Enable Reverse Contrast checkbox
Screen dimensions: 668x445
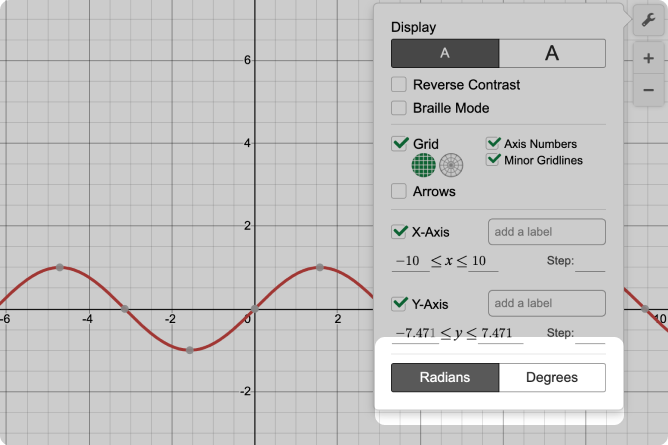point(399,85)
